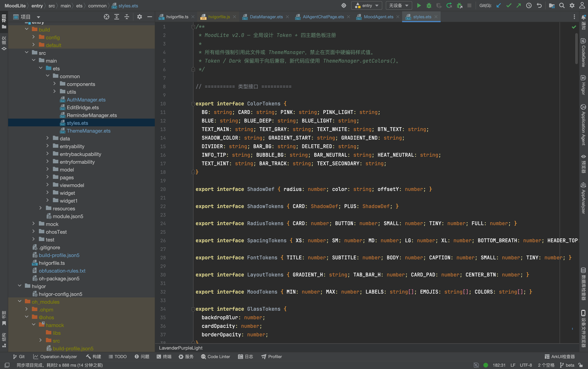
Task: Start debugging with the green bug icon
Action: click(x=429, y=6)
